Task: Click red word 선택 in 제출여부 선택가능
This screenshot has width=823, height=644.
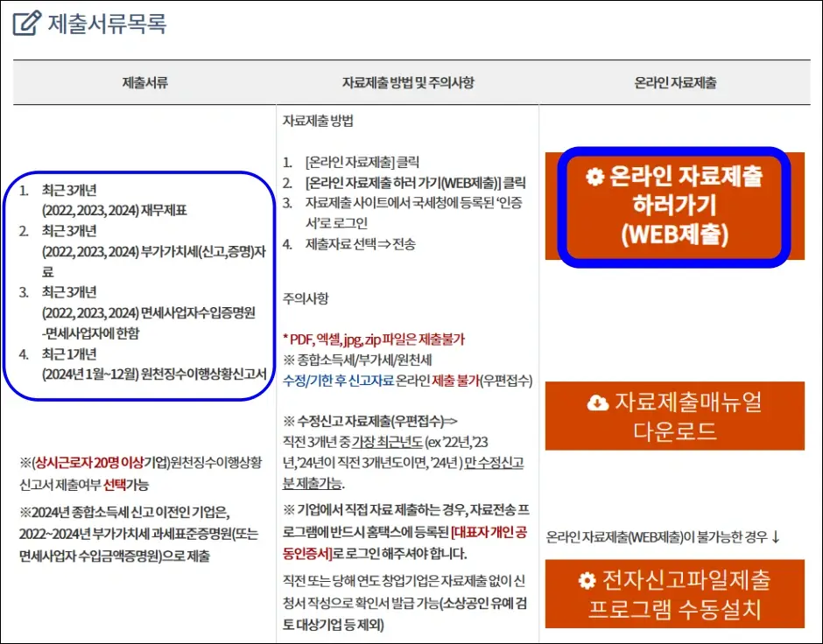Action: (115, 484)
